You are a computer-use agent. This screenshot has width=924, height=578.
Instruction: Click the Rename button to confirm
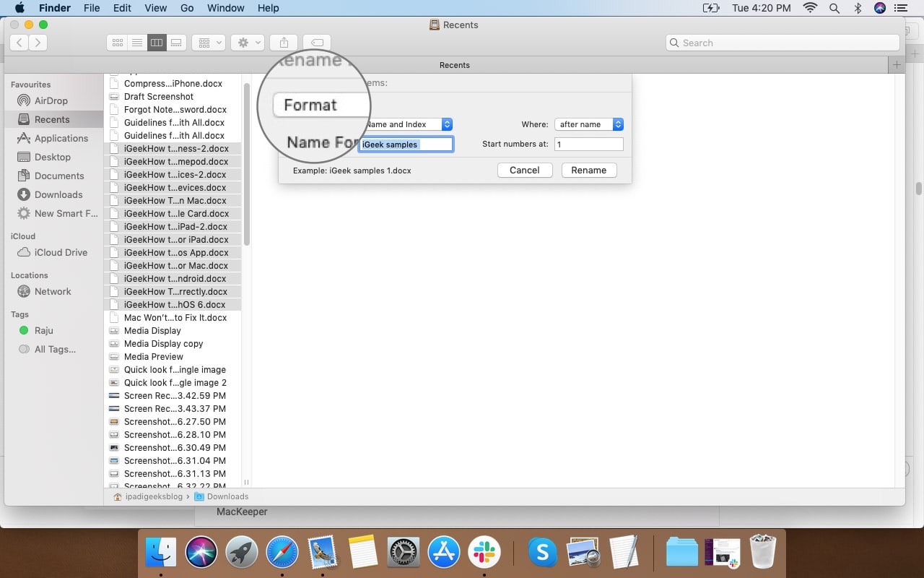click(588, 170)
